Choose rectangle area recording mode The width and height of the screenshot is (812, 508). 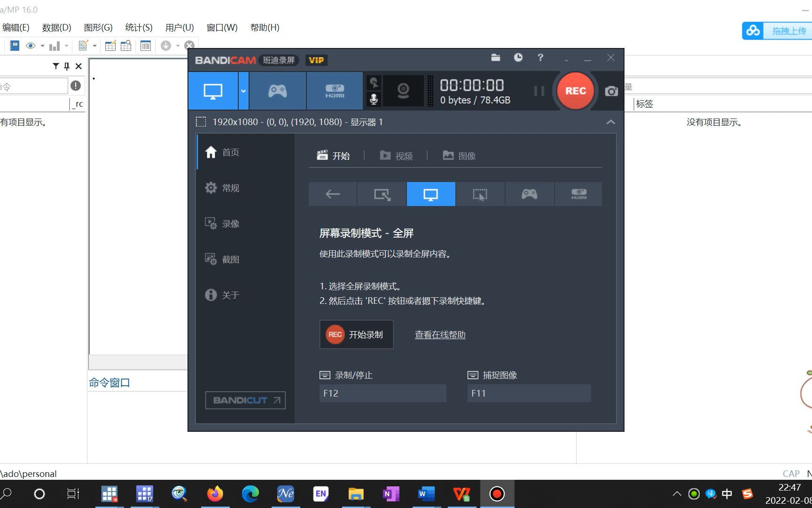click(x=382, y=194)
